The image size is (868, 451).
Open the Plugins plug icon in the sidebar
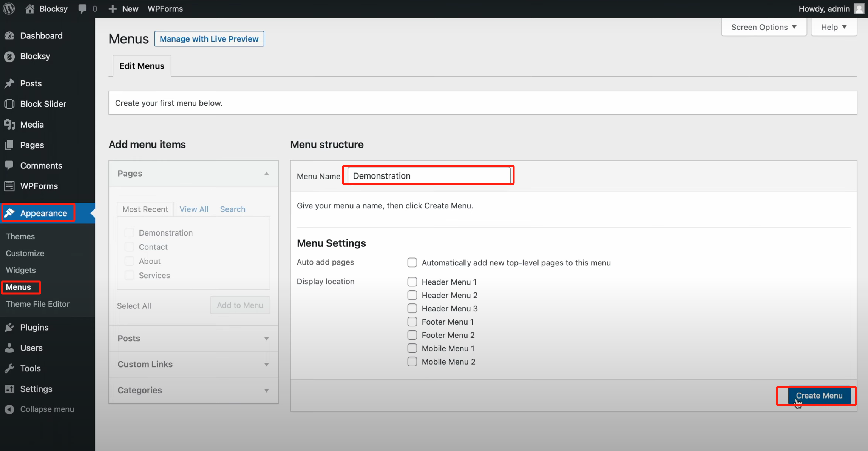tap(9, 328)
